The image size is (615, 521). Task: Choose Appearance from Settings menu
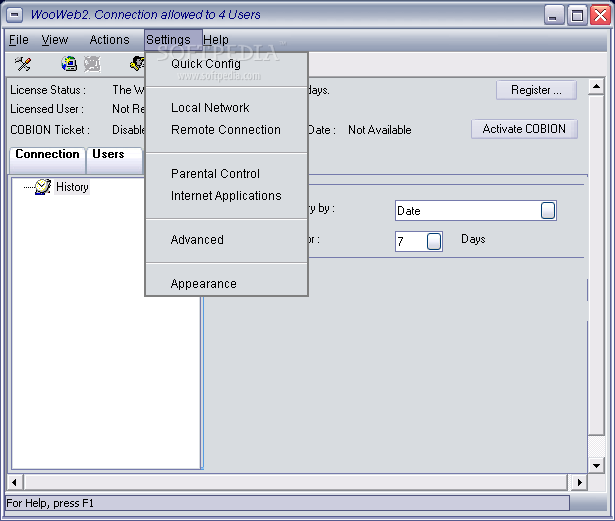pyautogui.click(x=226, y=283)
